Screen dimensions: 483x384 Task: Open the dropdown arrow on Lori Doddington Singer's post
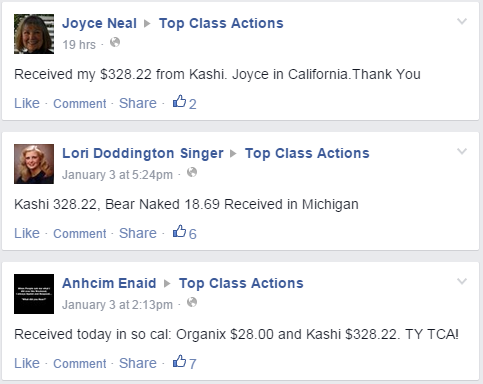tap(462, 152)
